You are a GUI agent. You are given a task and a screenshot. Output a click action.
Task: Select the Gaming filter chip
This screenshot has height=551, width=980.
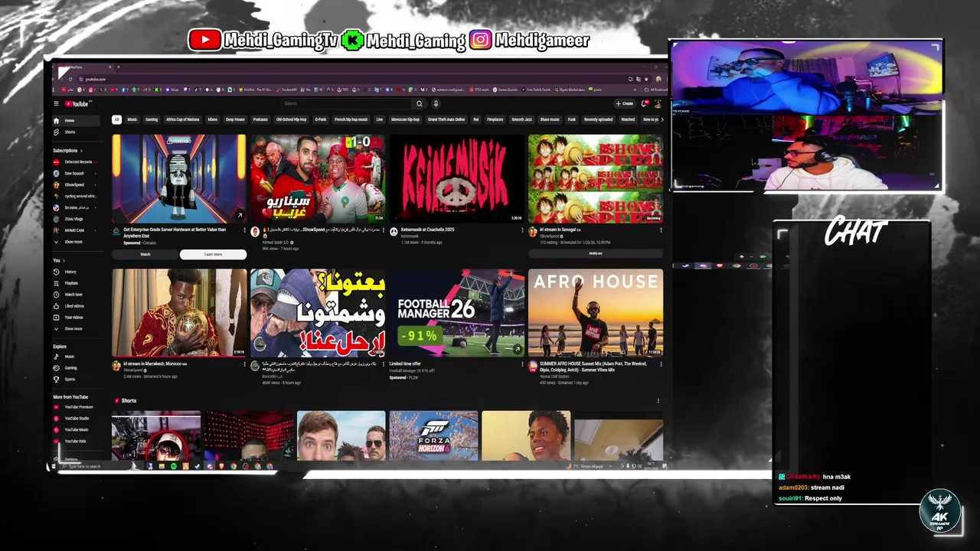(152, 119)
